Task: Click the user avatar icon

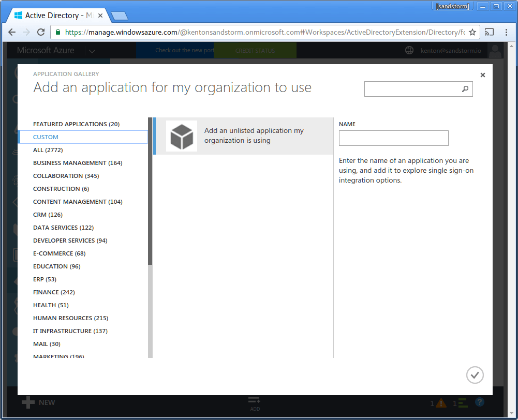Action: pos(495,50)
